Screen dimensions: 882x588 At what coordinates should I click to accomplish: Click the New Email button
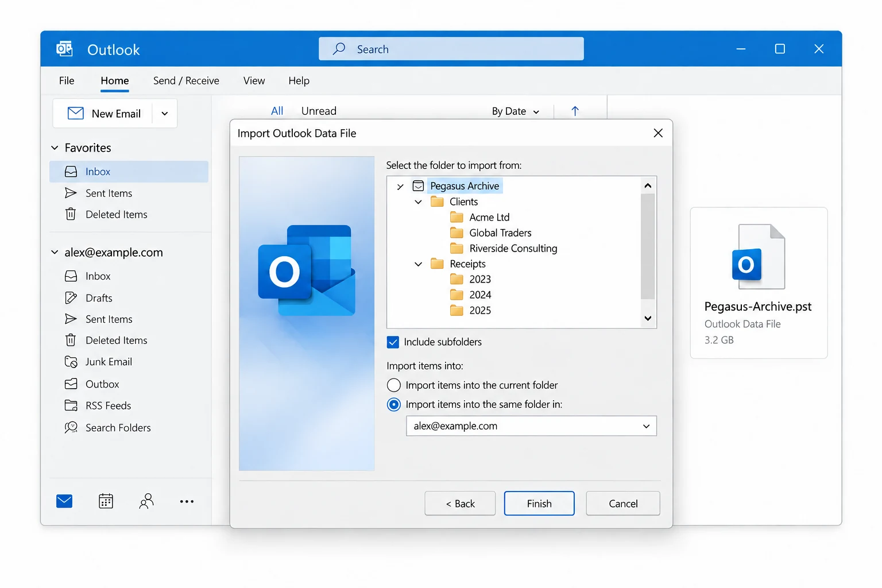pyautogui.click(x=104, y=114)
